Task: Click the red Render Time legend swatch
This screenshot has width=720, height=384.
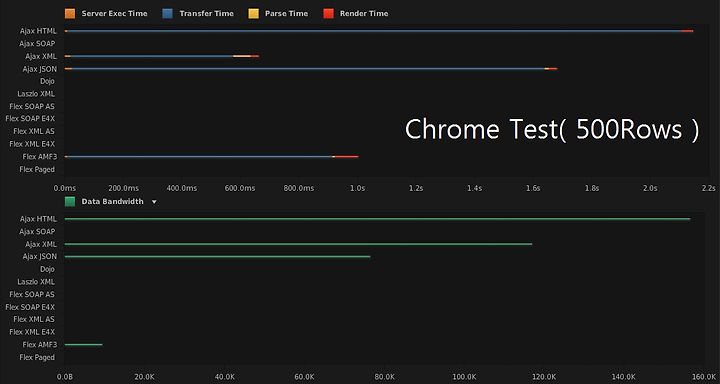Action: 328,14
